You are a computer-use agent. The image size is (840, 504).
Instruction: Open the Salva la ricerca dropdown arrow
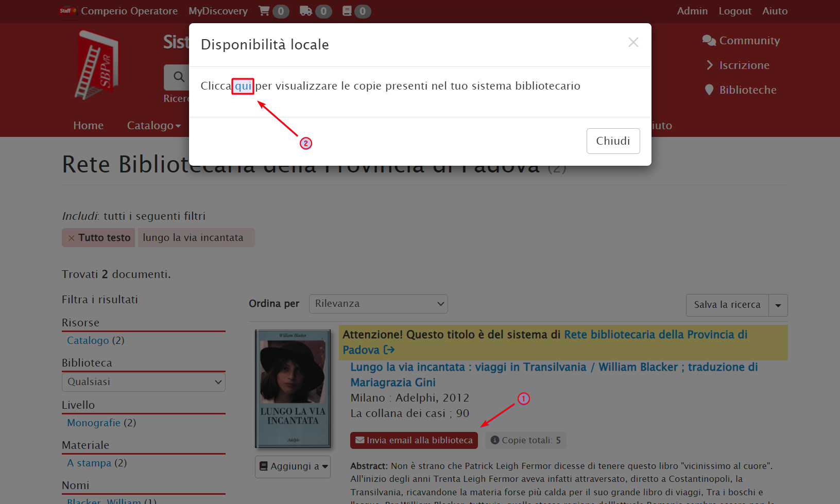pos(778,305)
